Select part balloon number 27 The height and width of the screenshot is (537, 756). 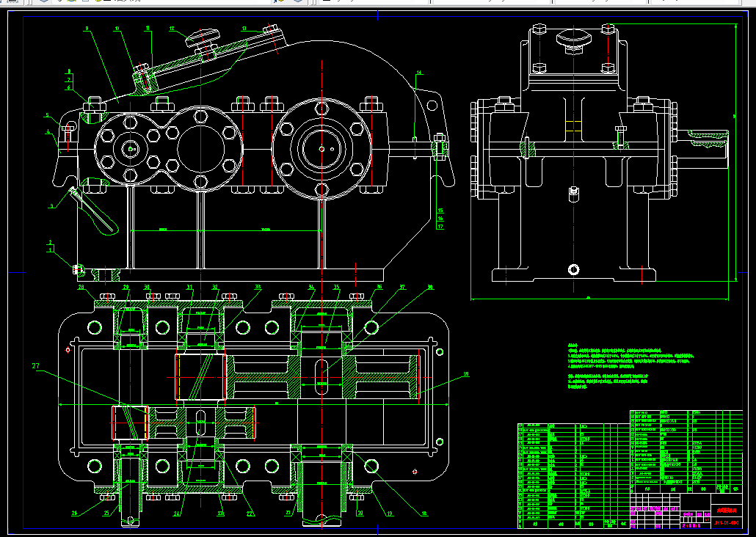tap(36, 366)
